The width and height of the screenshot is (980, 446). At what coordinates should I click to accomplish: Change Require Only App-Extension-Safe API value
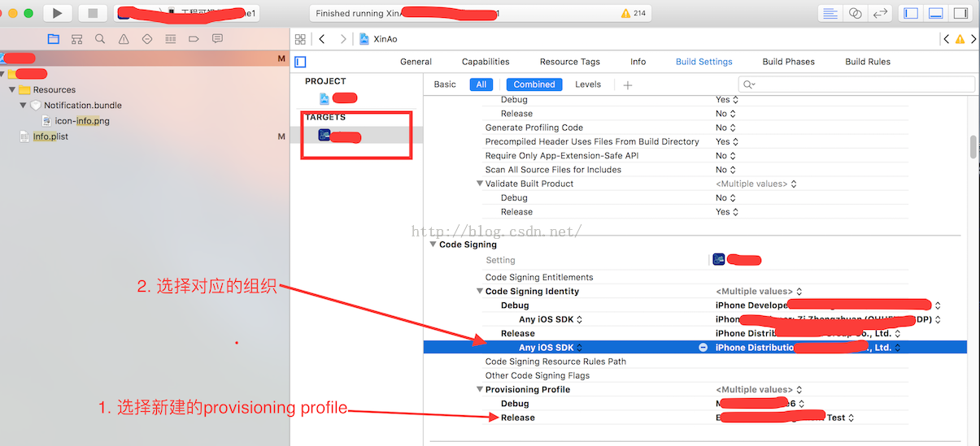point(726,155)
